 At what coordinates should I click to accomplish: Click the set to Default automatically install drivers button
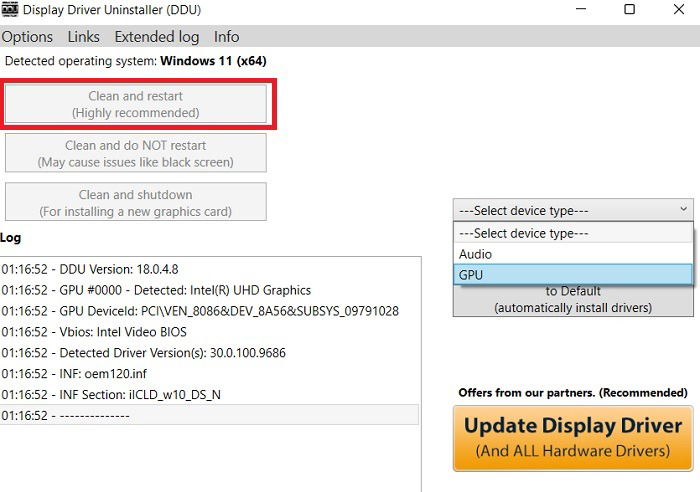pyautogui.click(x=573, y=300)
